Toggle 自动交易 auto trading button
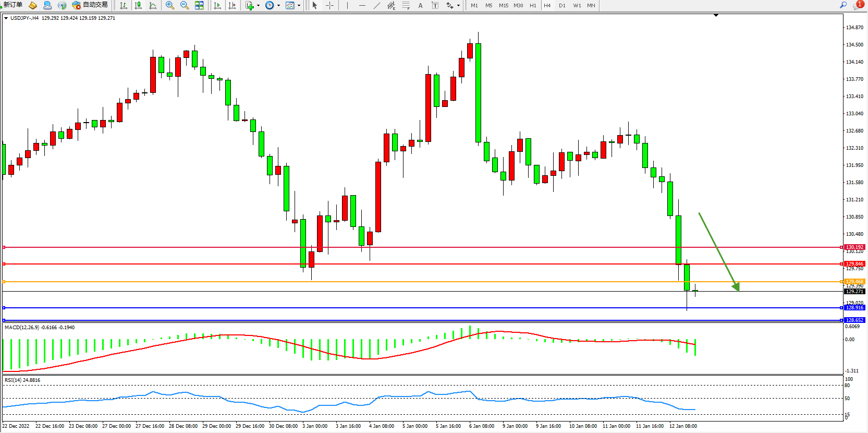This screenshot has height=433, width=868. click(x=90, y=5)
